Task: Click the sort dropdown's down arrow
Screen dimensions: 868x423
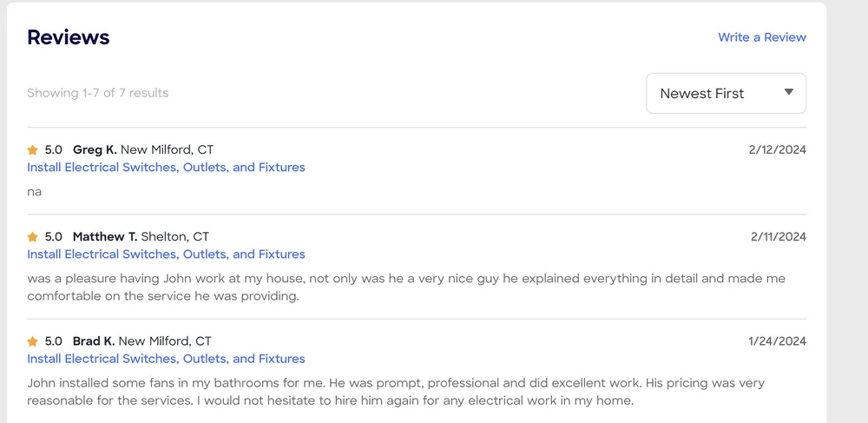Action: pyautogui.click(x=789, y=93)
